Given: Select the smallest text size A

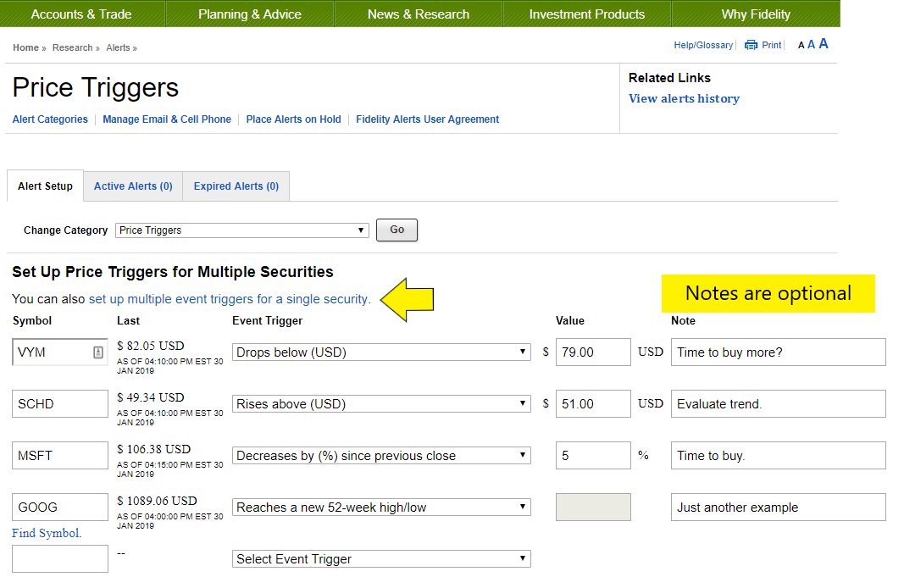Looking at the screenshot, I should tap(801, 46).
